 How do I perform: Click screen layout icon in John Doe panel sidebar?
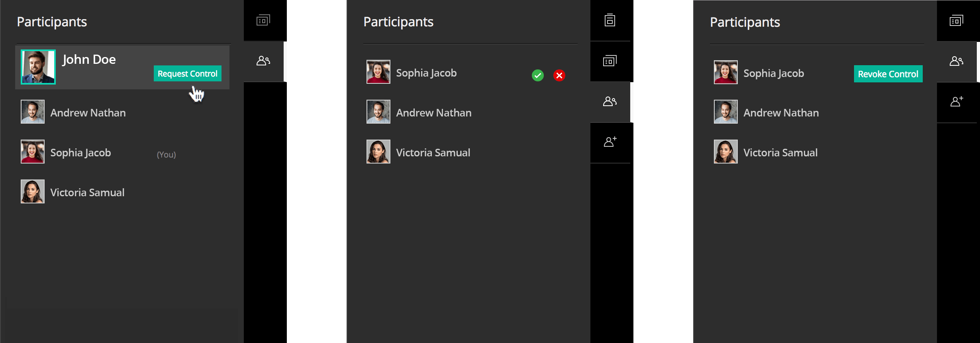[x=263, y=20]
